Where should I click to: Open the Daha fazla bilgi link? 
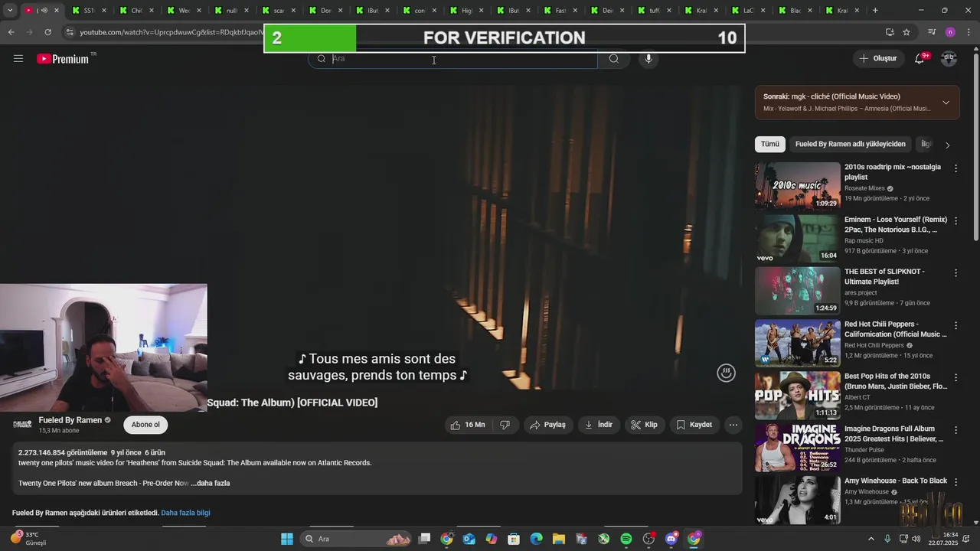pyautogui.click(x=185, y=513)
